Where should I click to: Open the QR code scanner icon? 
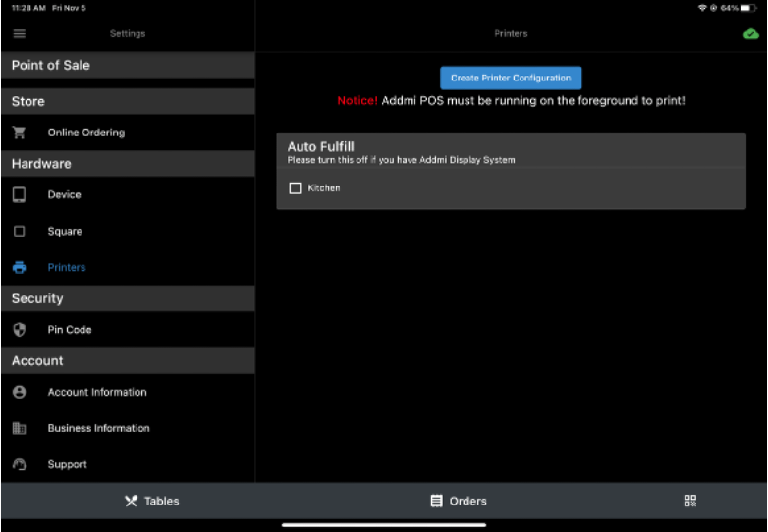[x=690, y=501]
